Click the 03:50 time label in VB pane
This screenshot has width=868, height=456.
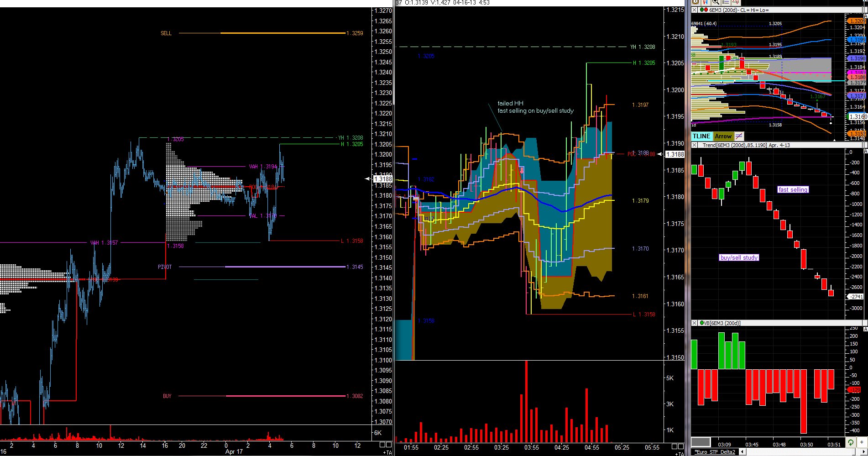click(806, 445)
